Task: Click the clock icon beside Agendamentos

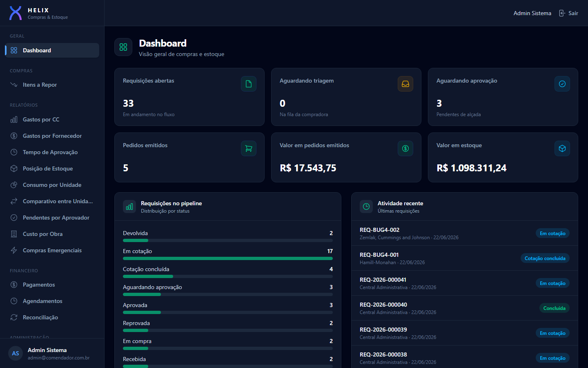Action: 14,301
